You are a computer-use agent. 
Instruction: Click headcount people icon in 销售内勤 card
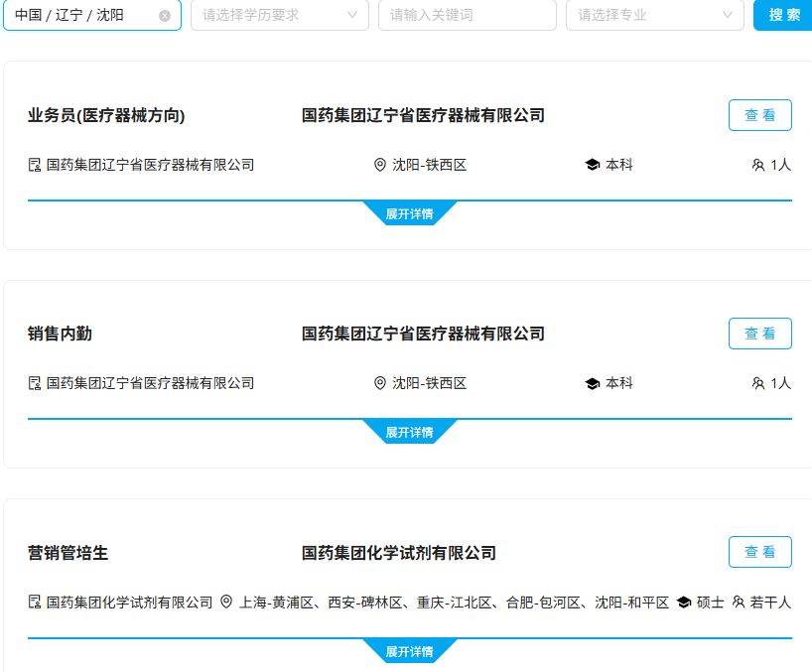pos(758,383)
